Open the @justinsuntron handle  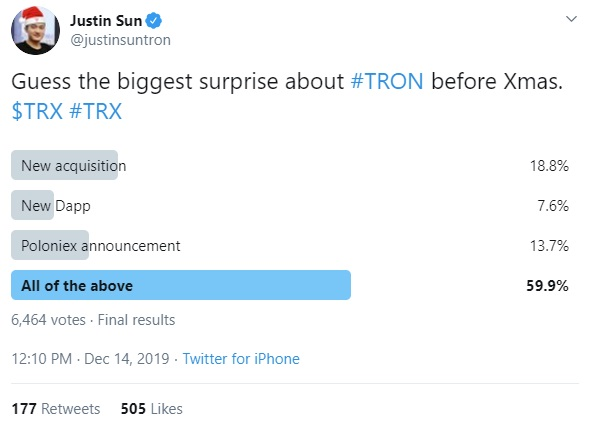[121, 40]
